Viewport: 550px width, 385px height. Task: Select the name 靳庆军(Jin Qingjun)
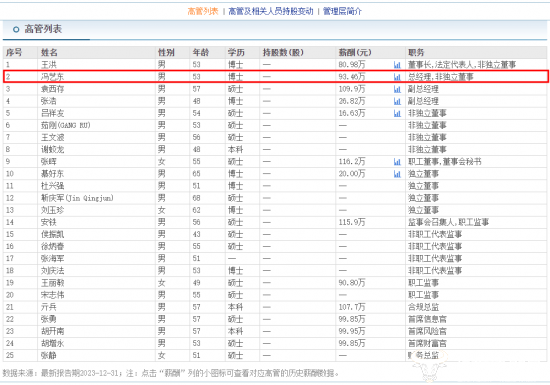[x=77, y=198]
